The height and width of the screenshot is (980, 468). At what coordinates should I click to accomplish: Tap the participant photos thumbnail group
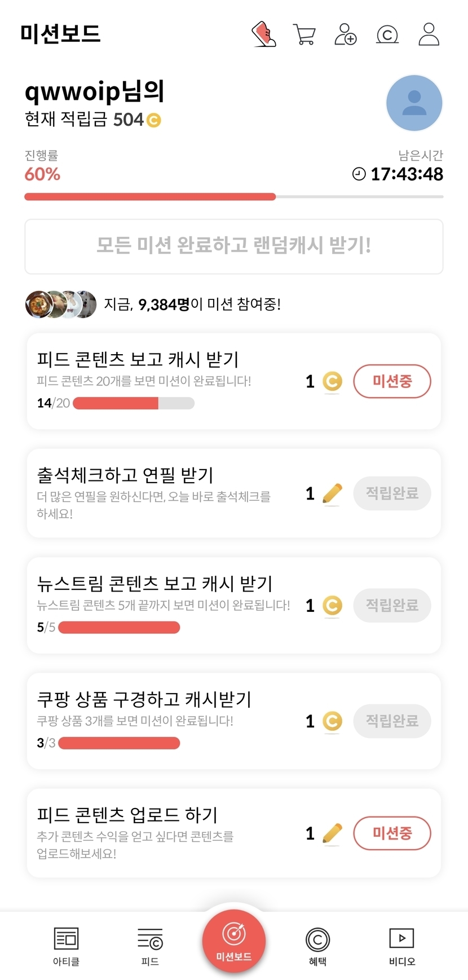click(61, 304)
